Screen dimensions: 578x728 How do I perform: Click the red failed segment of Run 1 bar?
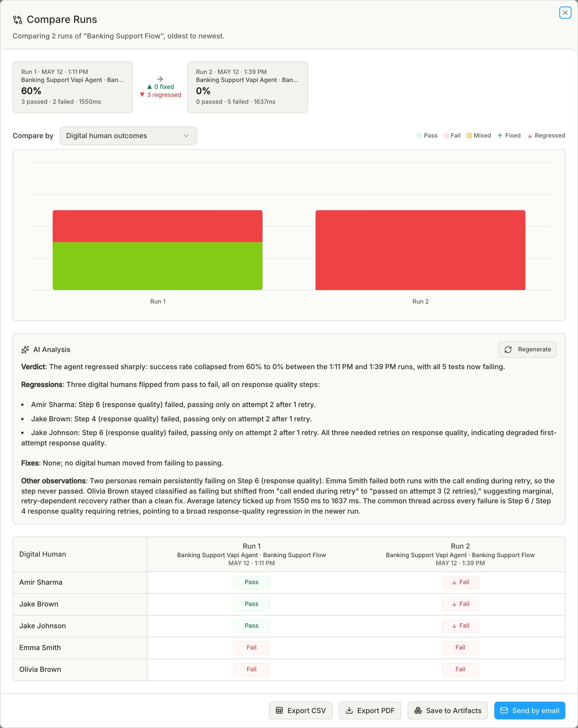pos(157,226)
